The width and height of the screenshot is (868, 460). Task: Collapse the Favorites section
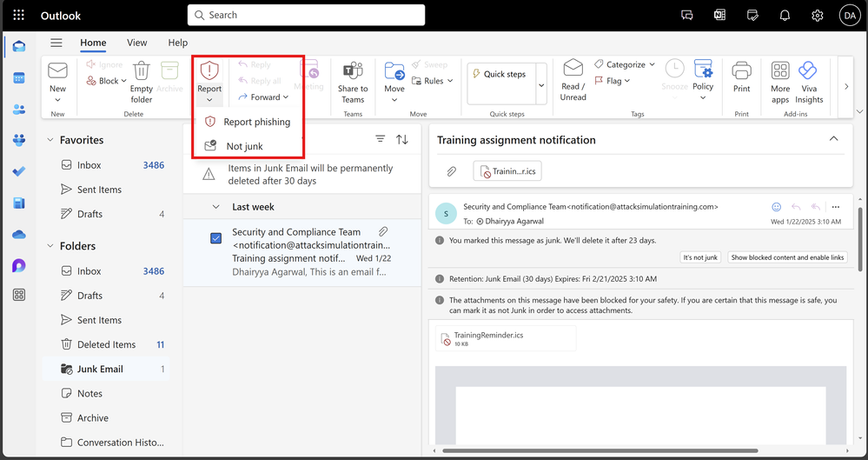(50, 140)
